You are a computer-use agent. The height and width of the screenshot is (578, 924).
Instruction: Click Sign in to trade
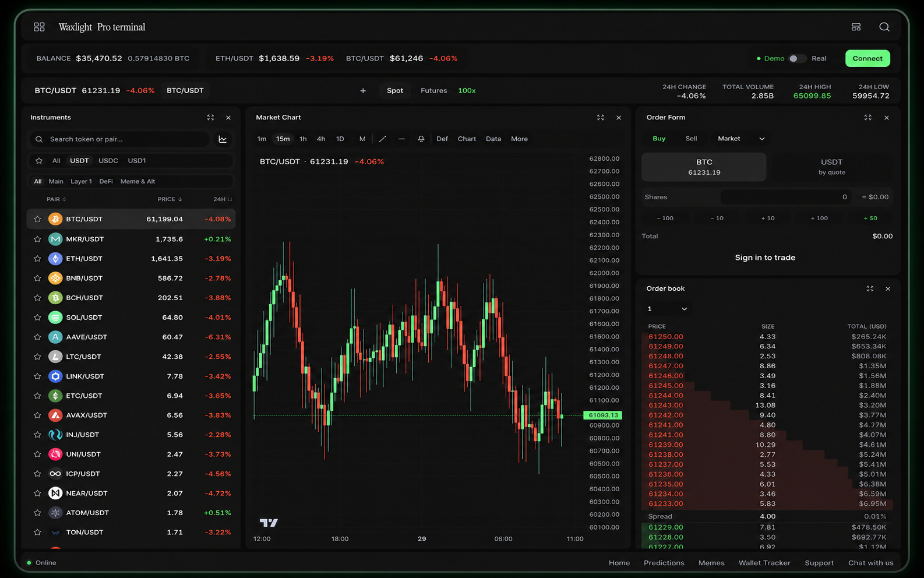765,258
